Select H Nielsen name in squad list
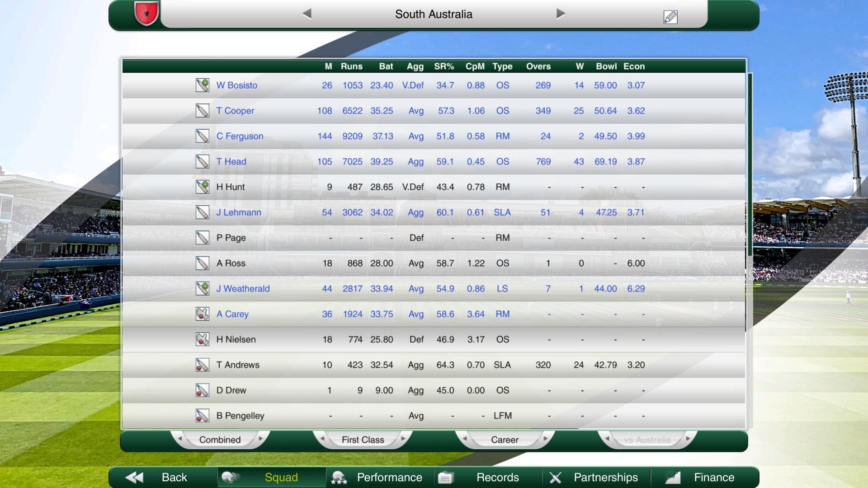 236,339
